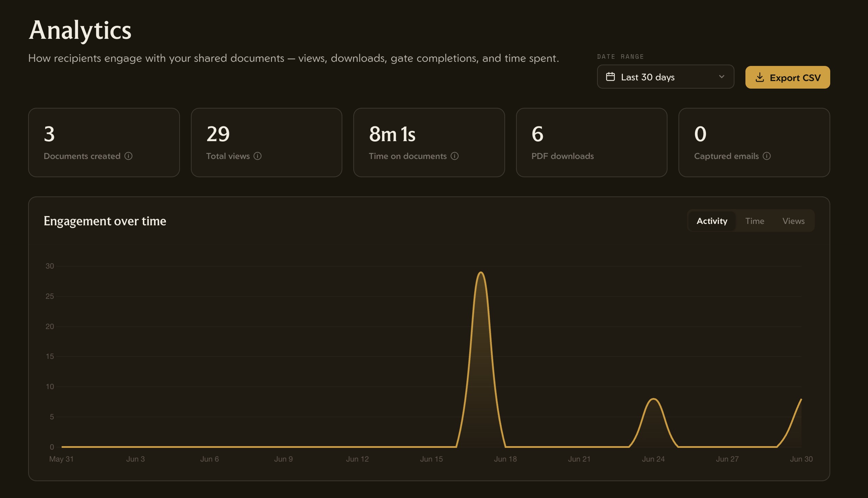
Task: Click the Documents created info icon
Action: (128, 156)
